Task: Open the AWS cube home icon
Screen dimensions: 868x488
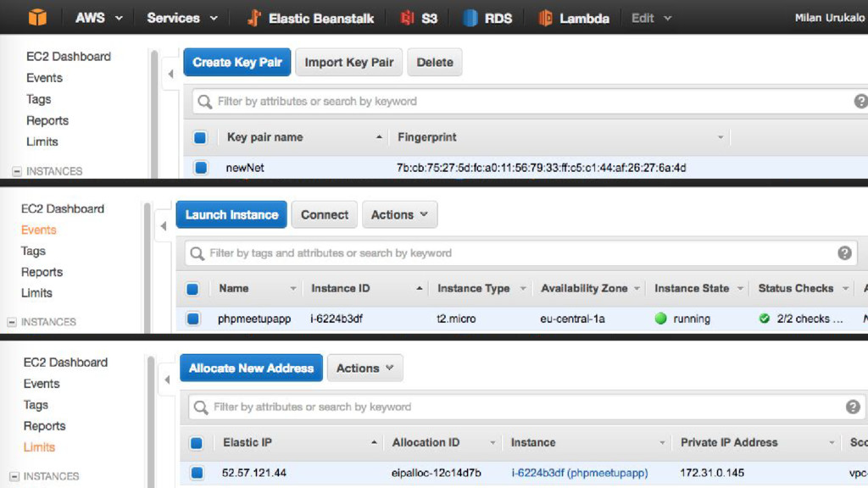Action: (37, 18)
